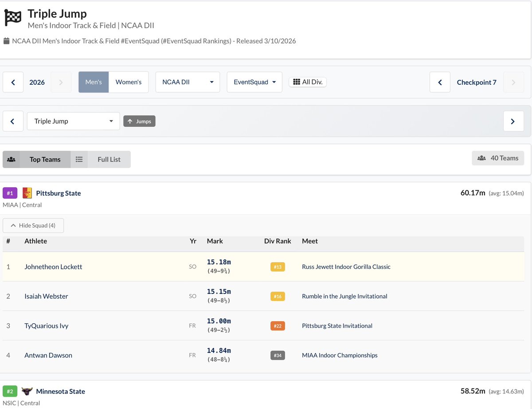Open the Minnesota State team link

(60, 391)
